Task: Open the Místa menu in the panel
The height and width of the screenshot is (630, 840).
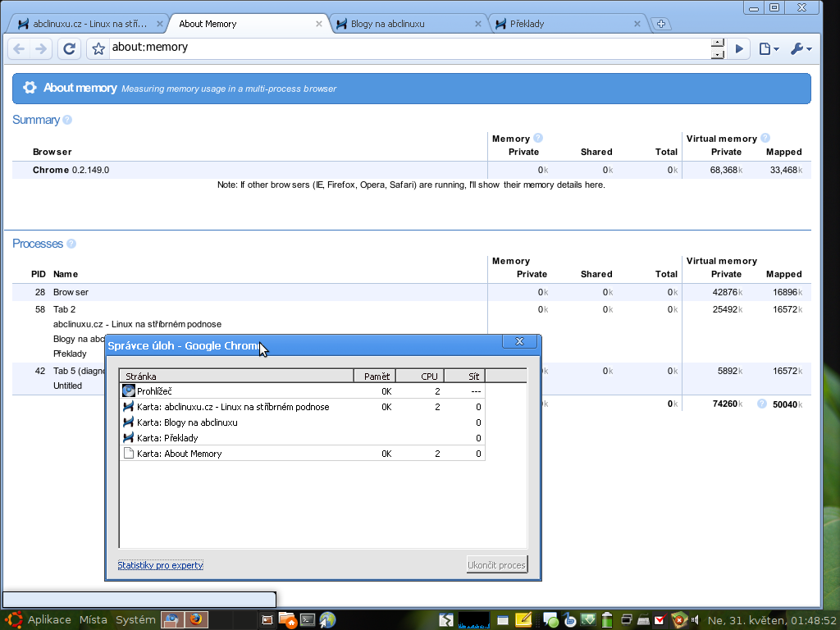Action: pos(94,620)
